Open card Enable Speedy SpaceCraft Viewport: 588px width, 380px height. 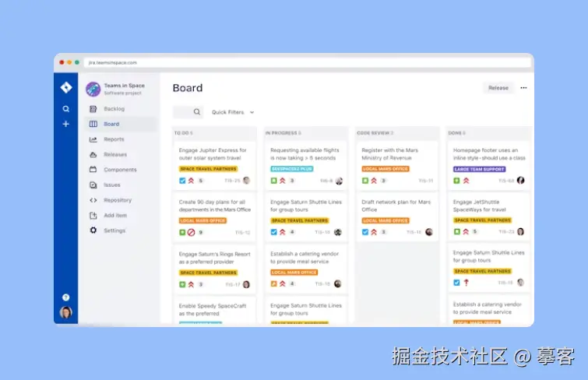214,311
